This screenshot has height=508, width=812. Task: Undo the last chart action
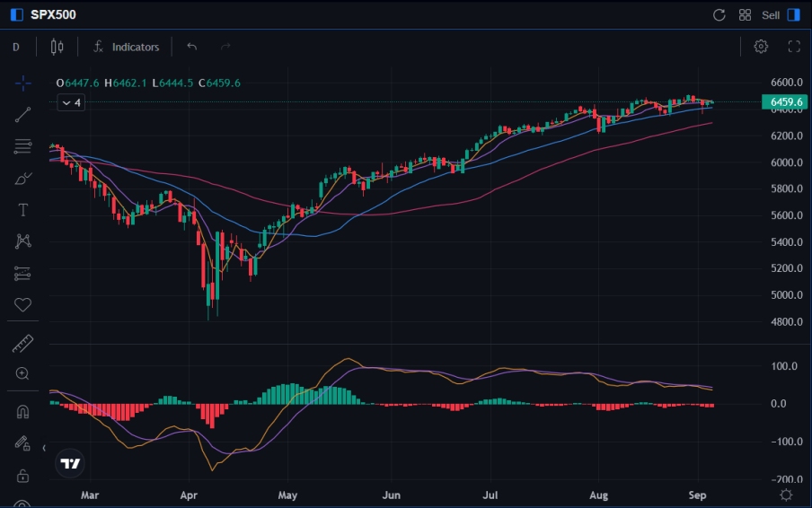[192, 47]
